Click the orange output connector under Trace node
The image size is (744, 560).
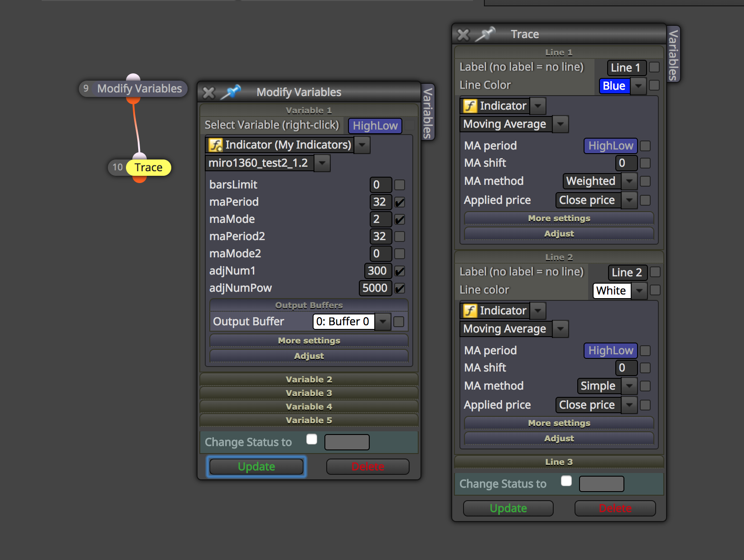point(140,179)
